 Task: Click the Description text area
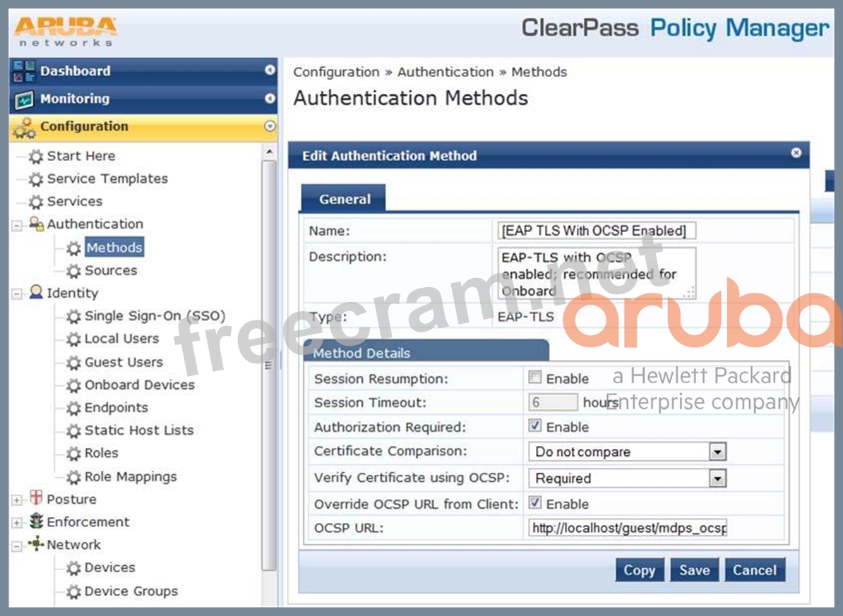[597, 273]
